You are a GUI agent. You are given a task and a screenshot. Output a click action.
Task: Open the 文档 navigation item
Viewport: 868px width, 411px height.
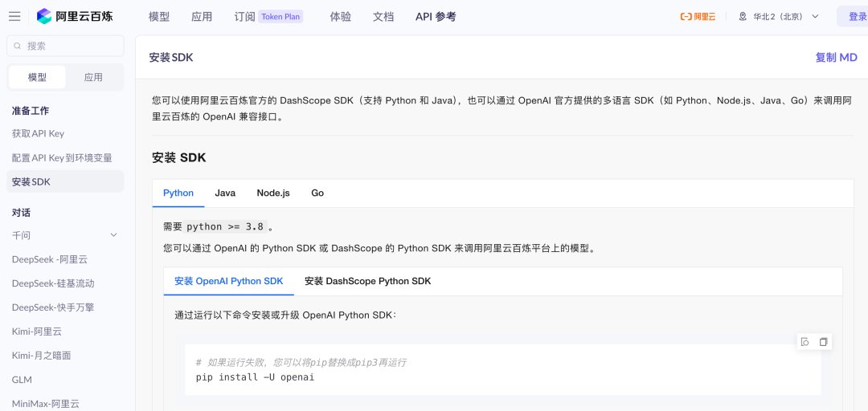[x=383, y=17]
